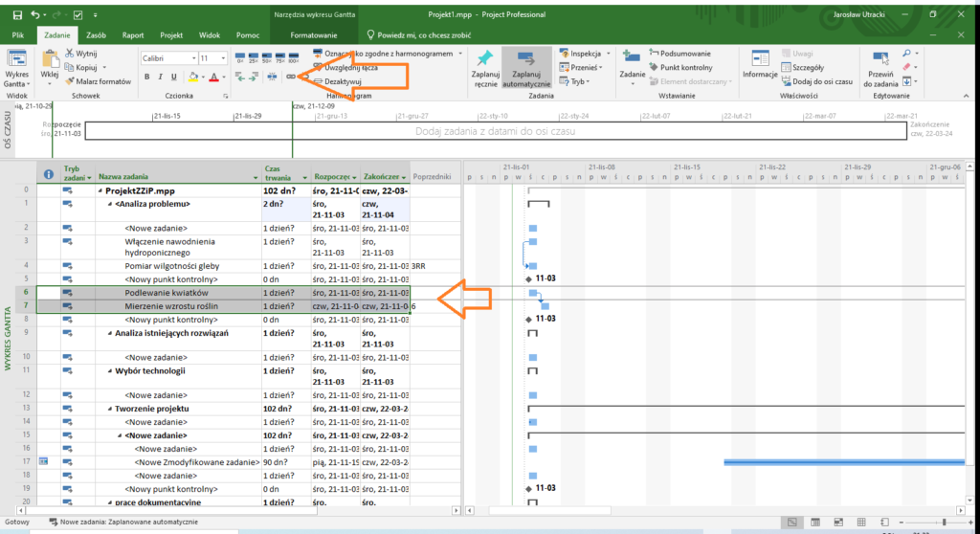Screen dimensions: 980x534
Task: Select the Podlewanie kwiatków task row
Action: 167,292
